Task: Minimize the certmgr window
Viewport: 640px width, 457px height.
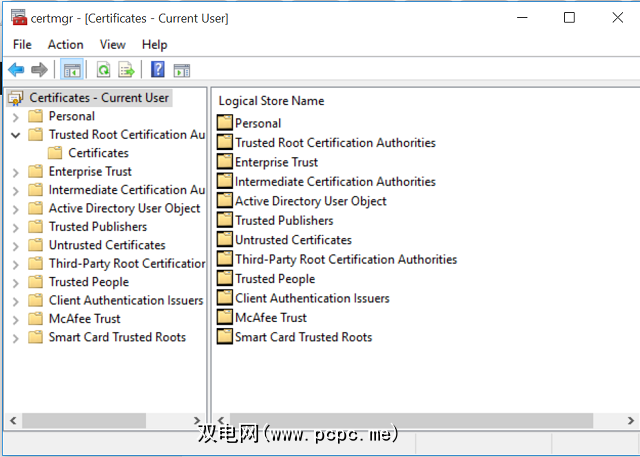Action: (x=522, y=18)
